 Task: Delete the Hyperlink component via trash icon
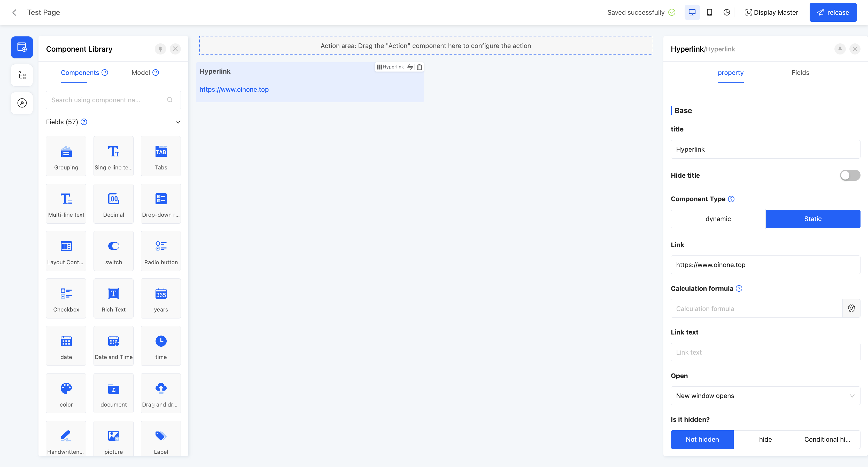(x=419, y=67)
